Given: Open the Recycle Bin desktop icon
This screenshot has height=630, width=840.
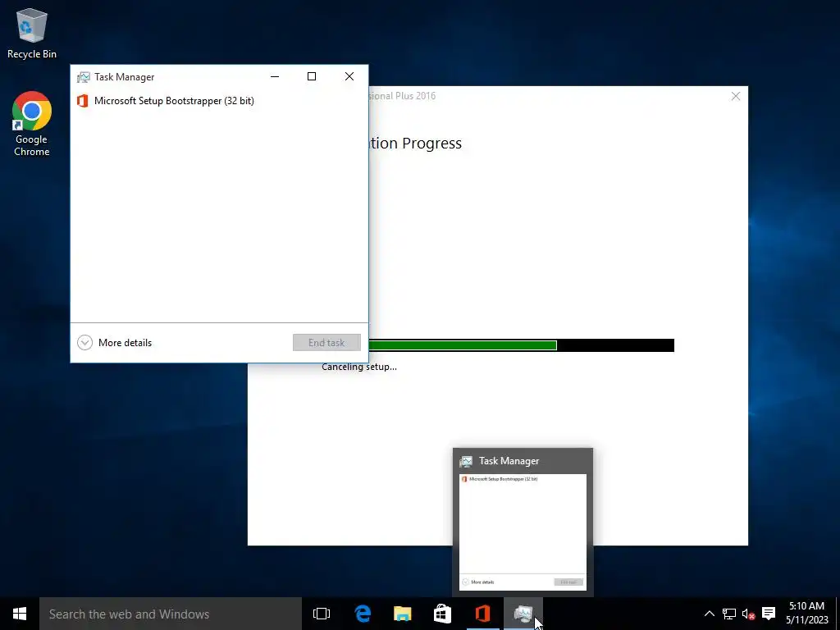Looking at the screenshot, I should coord(32,33).
